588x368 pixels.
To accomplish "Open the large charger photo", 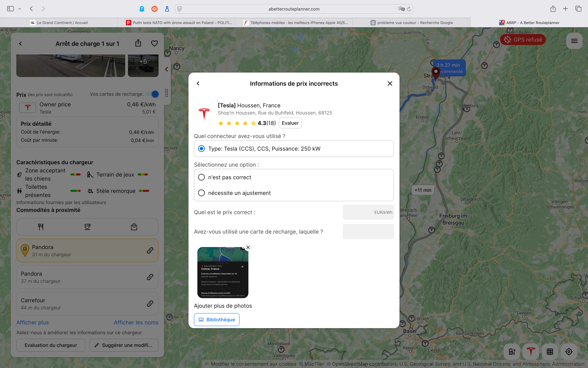I will (x=71, y=66).
